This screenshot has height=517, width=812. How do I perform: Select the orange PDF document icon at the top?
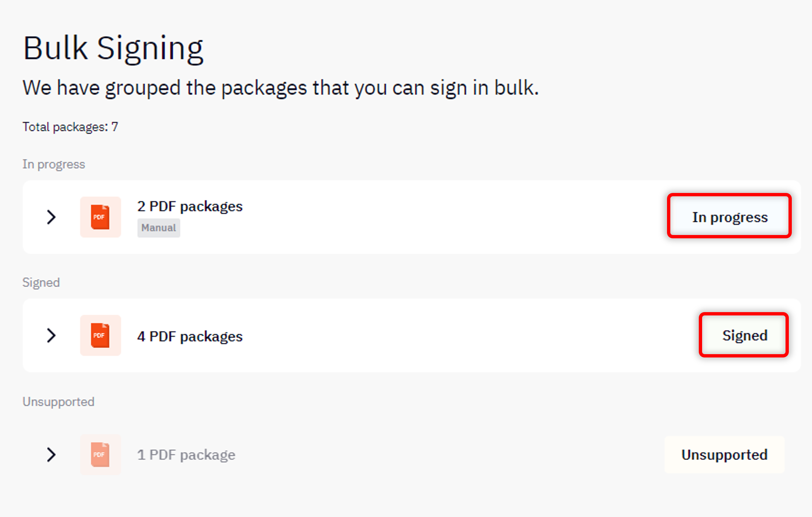click(x=100, y=217)
